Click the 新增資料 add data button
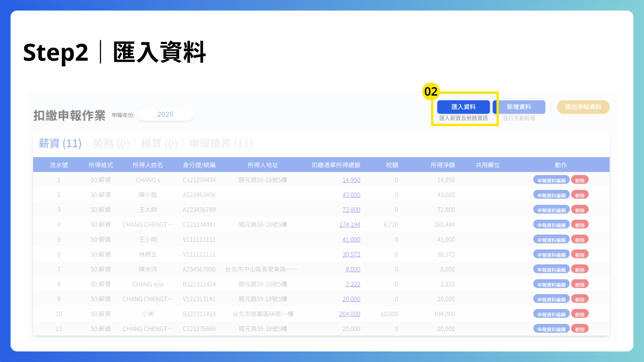This screenshot has width=644, height=362. point(519,107)
